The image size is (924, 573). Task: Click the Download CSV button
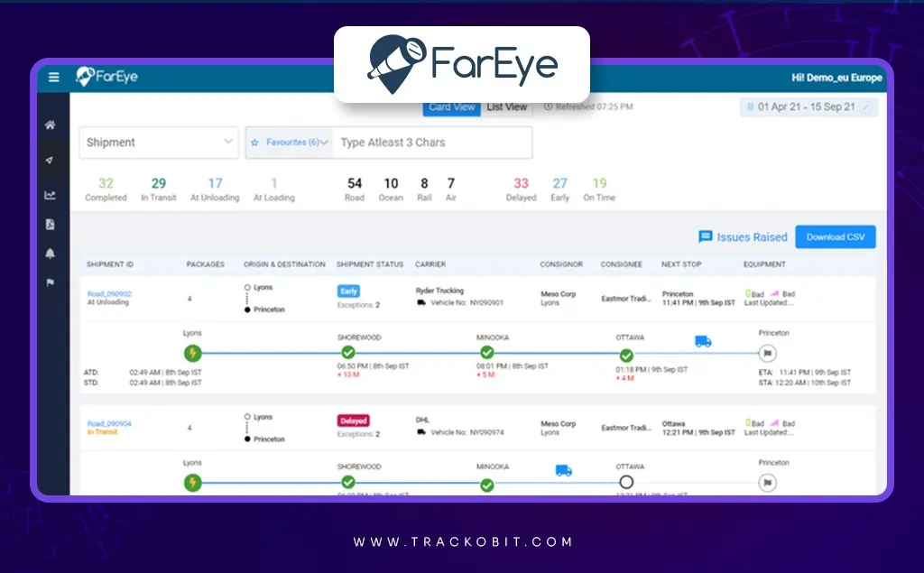(834, 236)
